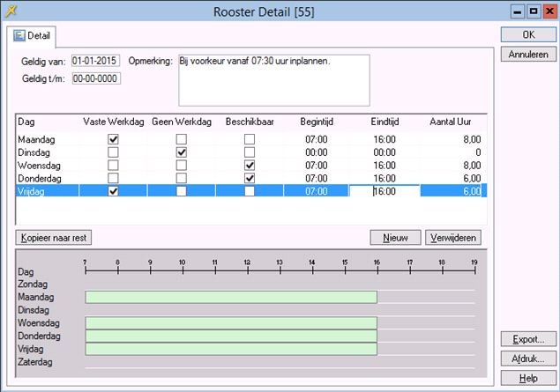Viewport: 560px width, 392px height.
Task: Uncheck Geen Werkdag for Dinsdag
Action: [181, 152]
